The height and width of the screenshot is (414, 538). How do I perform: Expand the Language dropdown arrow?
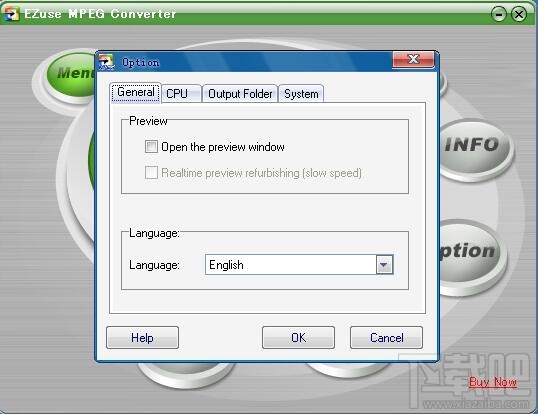384,264
